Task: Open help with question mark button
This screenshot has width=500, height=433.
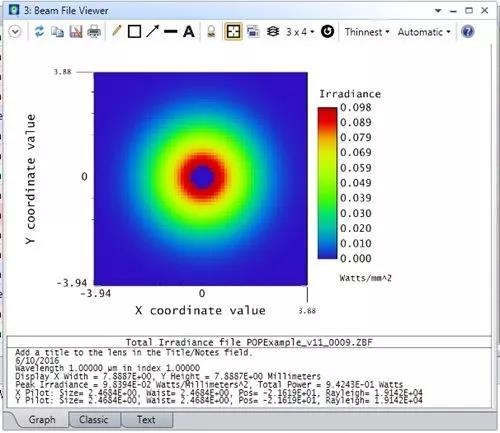Action: [468, 32]
